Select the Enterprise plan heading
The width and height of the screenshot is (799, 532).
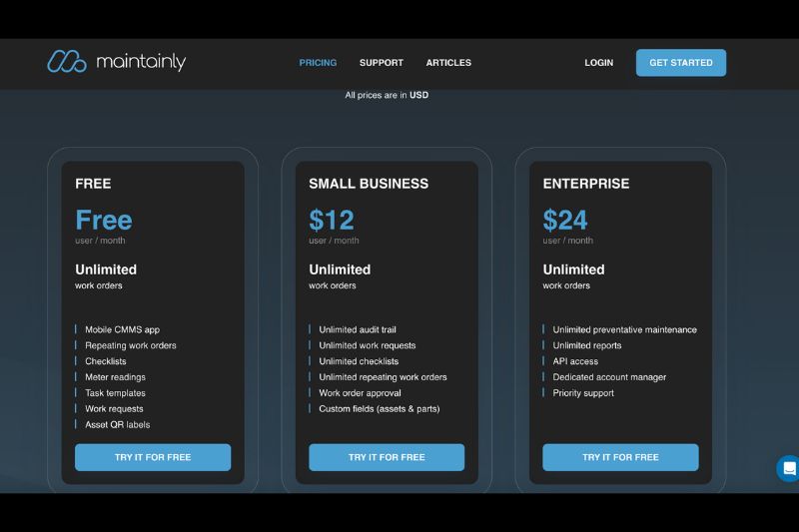(x=586, y=184)
